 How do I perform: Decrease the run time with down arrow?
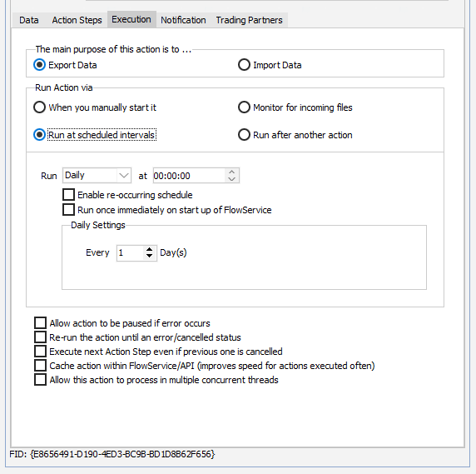pyautogui.click(x=232, y=179)
